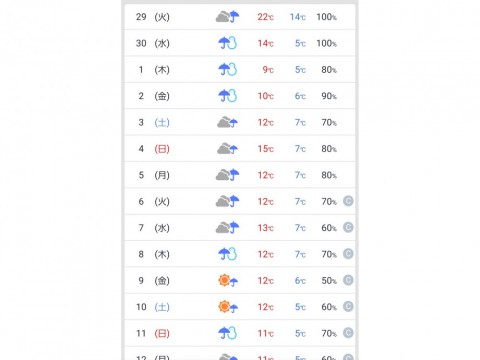This screenshot has height=360, width=480.
Task: Click the weather icon for 4 (日)
Action: (x=228, y=149)
